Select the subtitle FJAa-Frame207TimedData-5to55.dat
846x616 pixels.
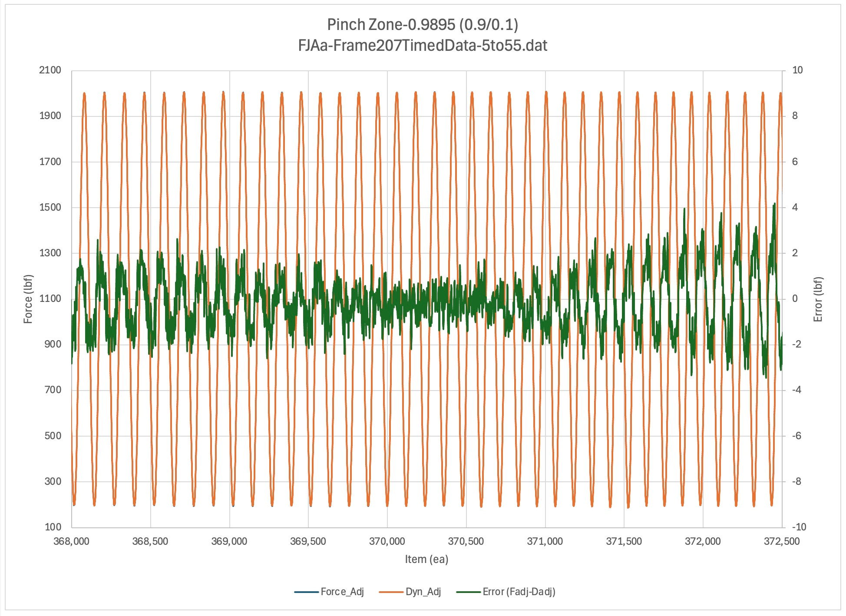pyautogui.click(x=422, y=46)
